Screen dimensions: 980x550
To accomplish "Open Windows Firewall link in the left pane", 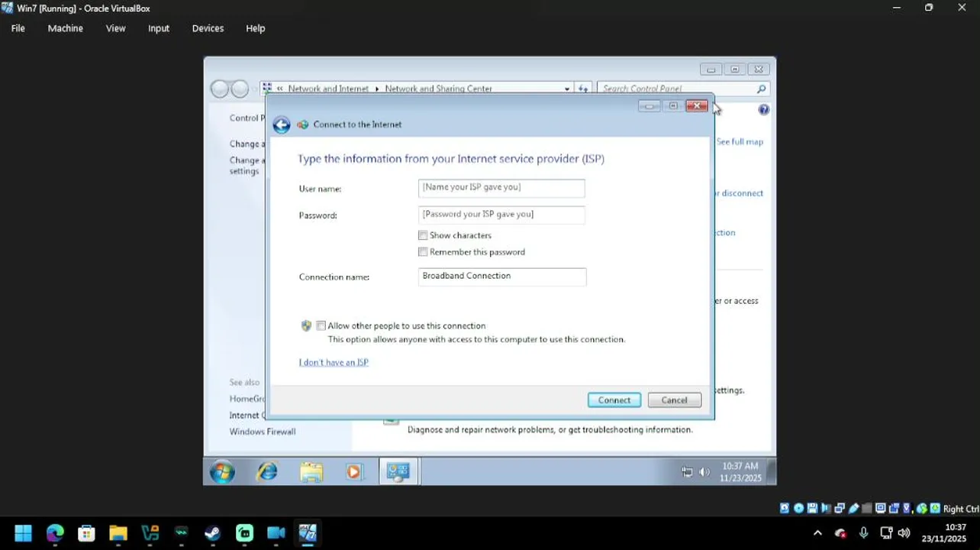I will pos(263,432).
